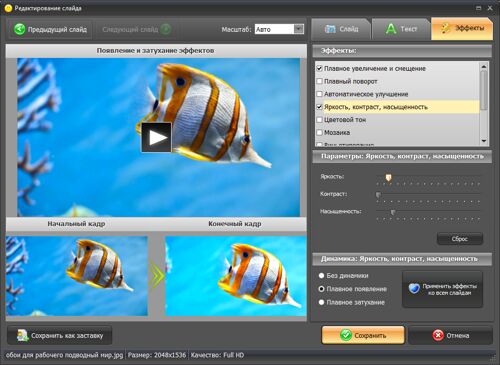500x365 pixels.
Task: Click Сохранить как заставку button
Action: click(60, 335)
